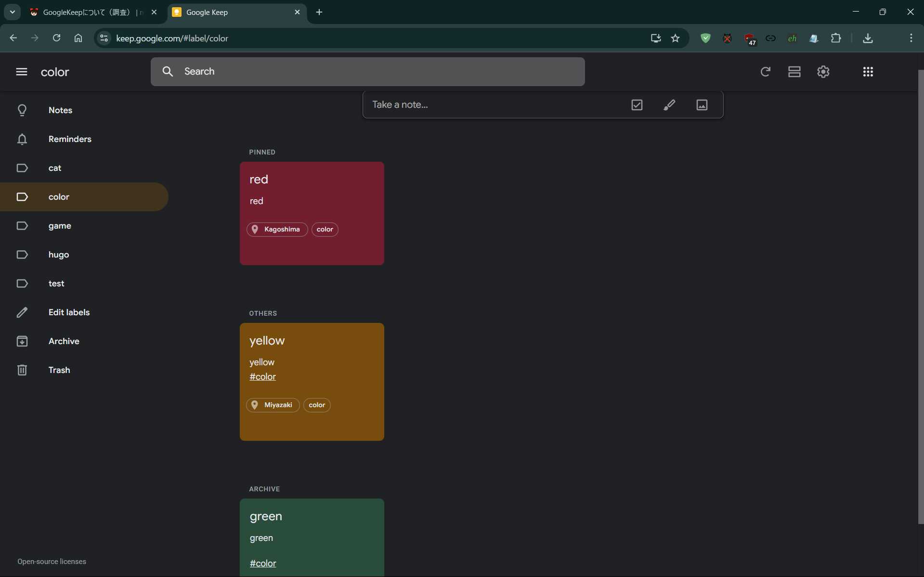Select the test label
This screenshot has width=924, height=577.
[x=84, y=283]
